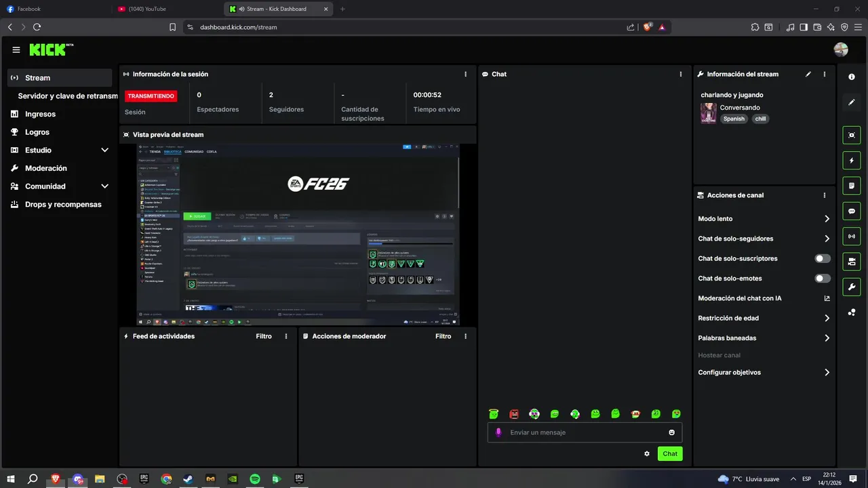Click the browser address bar URL
The height and width of the screenshot is (488, 868).
pyautogui.click(x=239, y=27)
